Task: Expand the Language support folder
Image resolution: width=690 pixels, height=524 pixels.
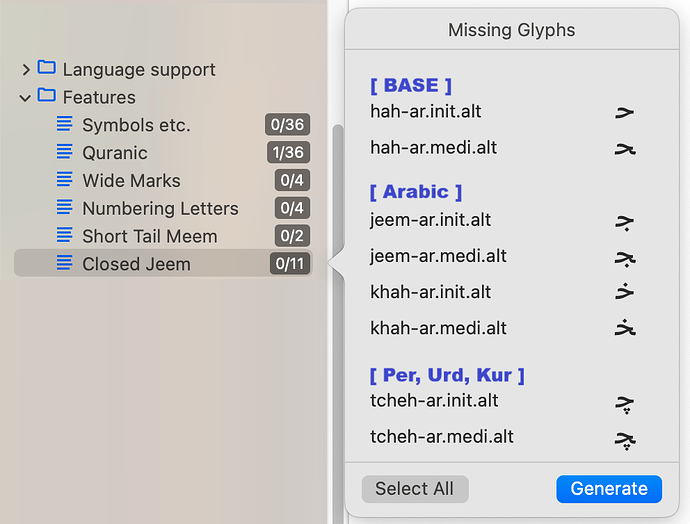Action: tap(26, 70)
